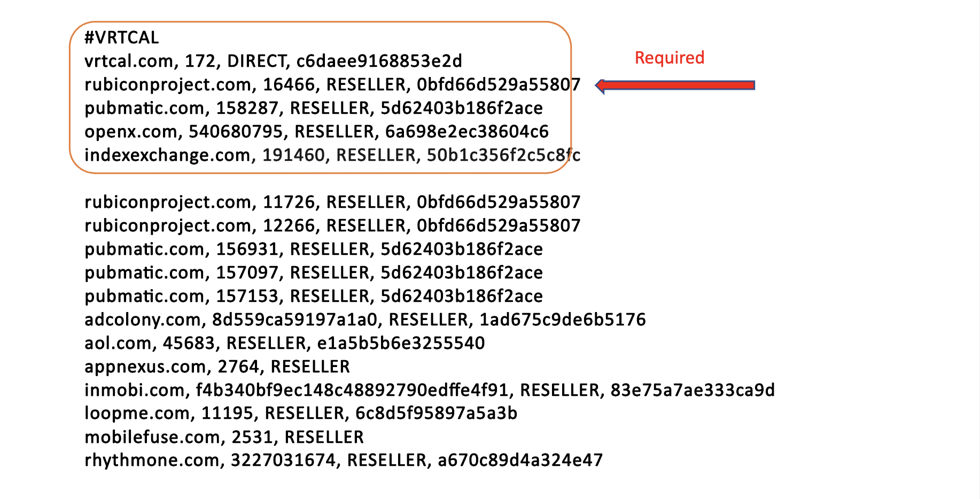Click the rubiconproject.com 16466 entry
The image size is (980, 499).
pos(332,84)
